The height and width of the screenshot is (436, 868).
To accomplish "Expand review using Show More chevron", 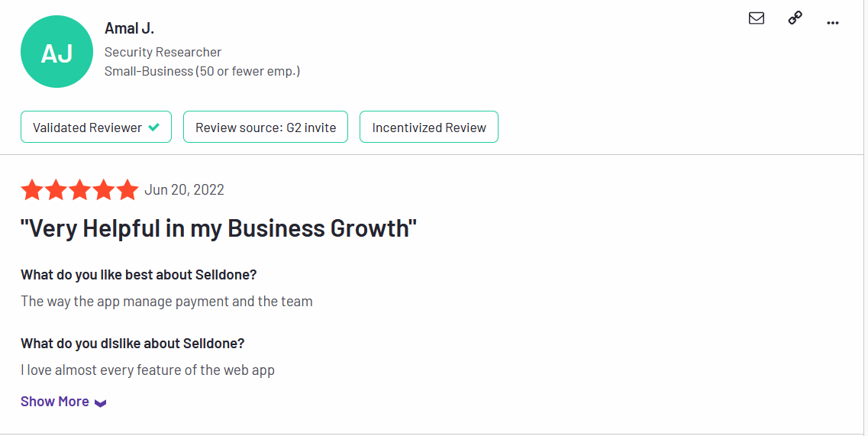I will coord(100,402).
